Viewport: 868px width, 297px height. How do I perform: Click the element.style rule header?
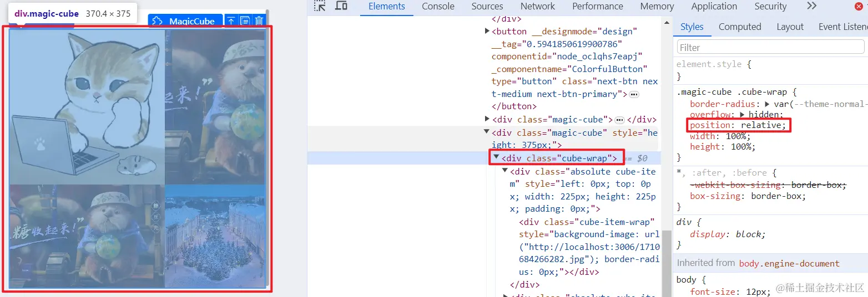click(714, 64)
